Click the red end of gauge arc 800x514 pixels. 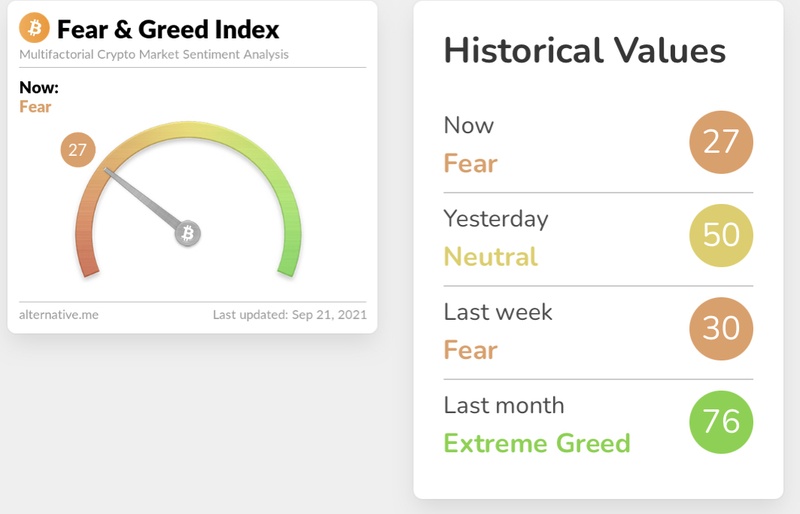click(x=88, y=260)
